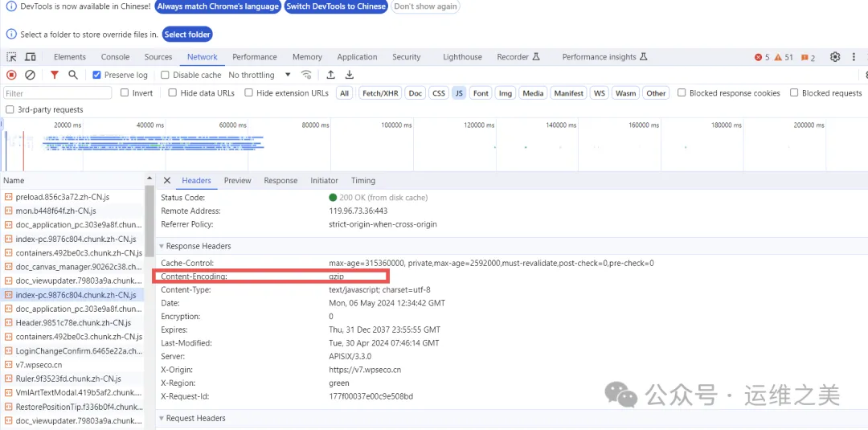Click the inspect element picker icon
868x430 pixels.
[x=11, y=57]
